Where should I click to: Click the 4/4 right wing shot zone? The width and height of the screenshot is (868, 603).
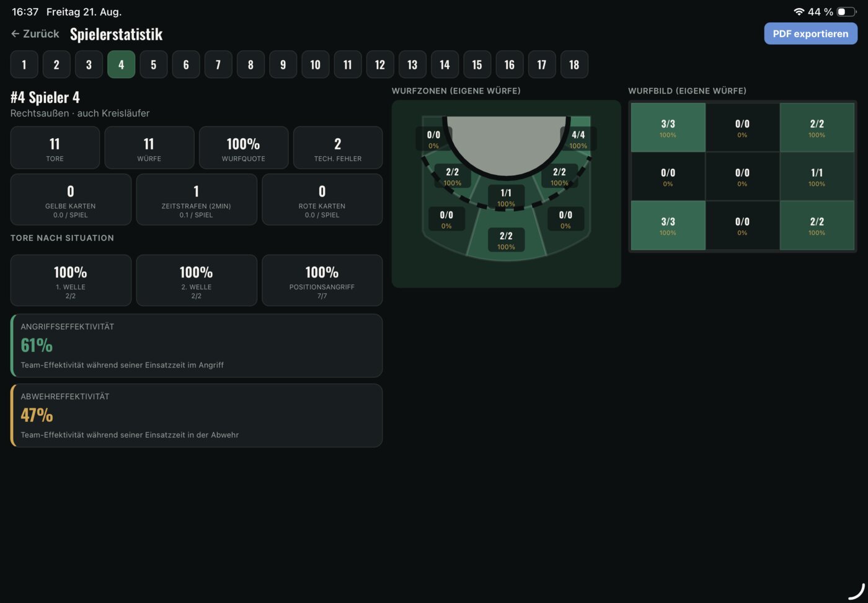[x=578, y=139]
